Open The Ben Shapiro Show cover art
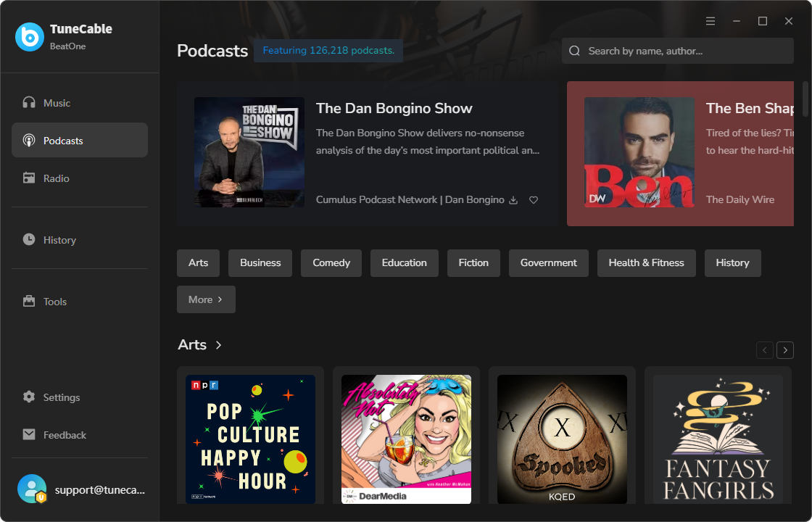 tap(639, 152)
